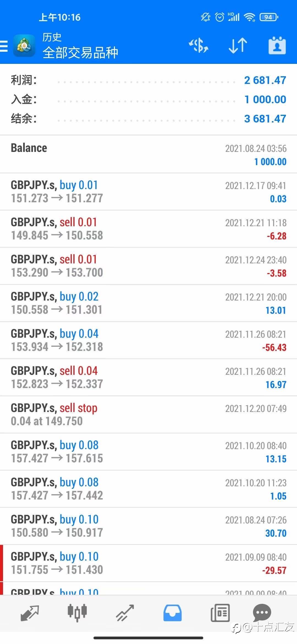Switch to the Chart candlestick tab
The height and width of the screenshot is (644, 297).
pos(77,613)
